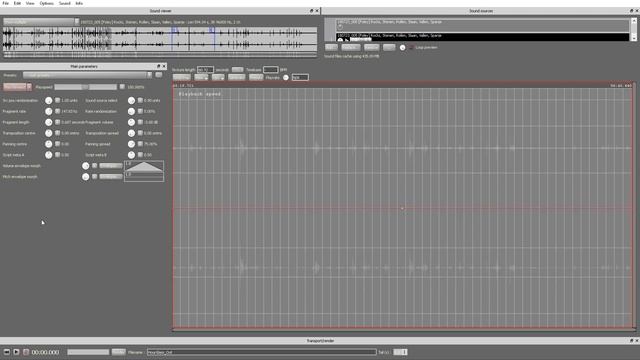Viewport: 640px width, 360px height.
Task: Click the Src pos randomization knob
Action: [x=49, y=100]
